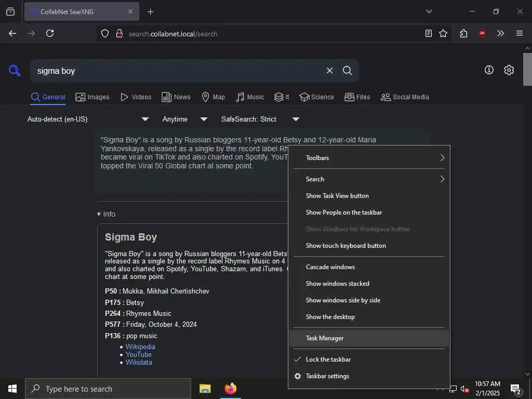Viewport: 532px width, 399px height.
Task: Choose Show windows side by side
Action: point(369,300)
